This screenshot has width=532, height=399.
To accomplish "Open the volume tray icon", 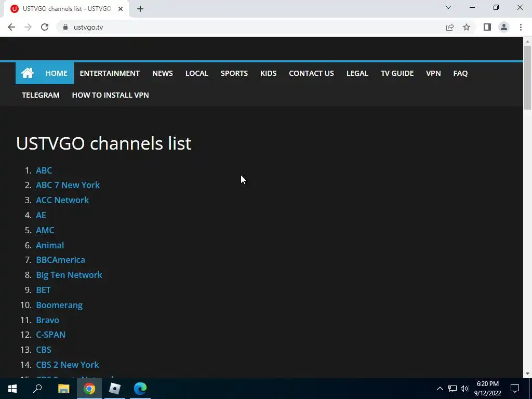I will [x=464, y=389].
